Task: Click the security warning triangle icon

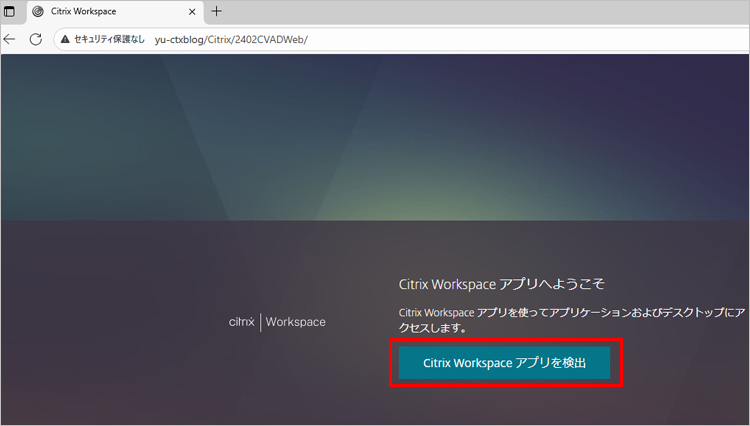Action: [65, 40]
